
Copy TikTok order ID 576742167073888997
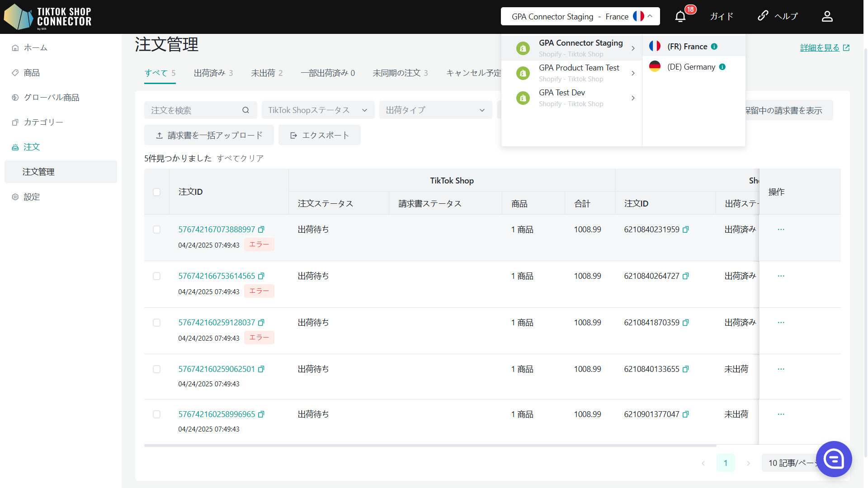click(261, 230)
